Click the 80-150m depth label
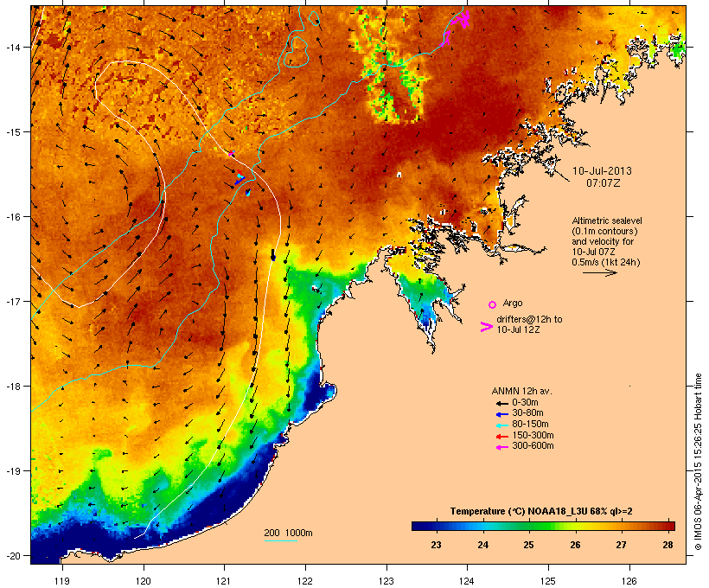 (x=530, y=425)
